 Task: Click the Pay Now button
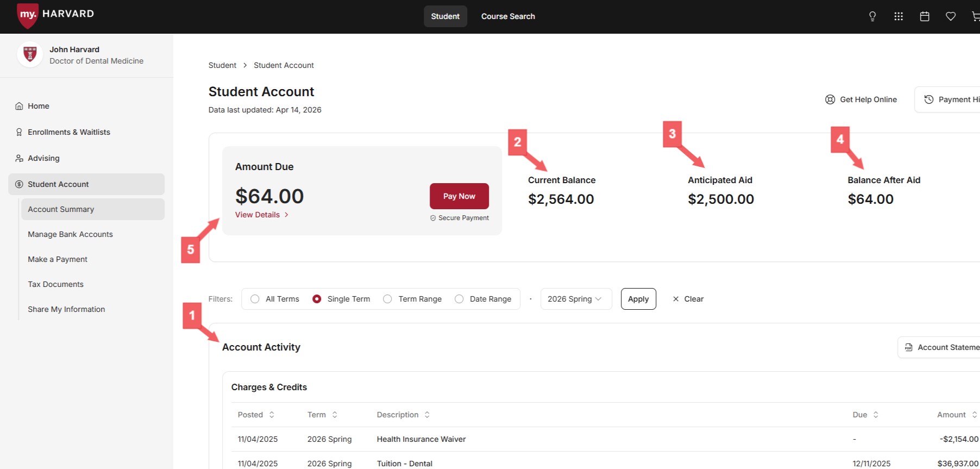(x=459, y=196)
